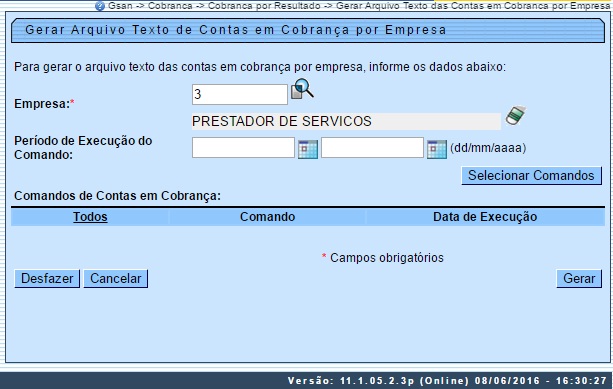The image size is (613, 389).
Task: Click the Gerar button
Action: [579, 278]
